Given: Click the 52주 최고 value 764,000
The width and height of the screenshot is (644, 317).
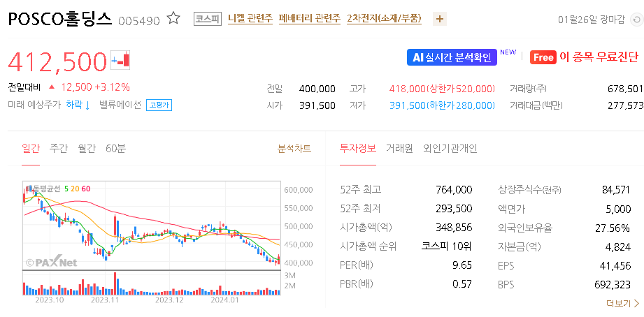Looking at the screenshot, I should [454, 189].
